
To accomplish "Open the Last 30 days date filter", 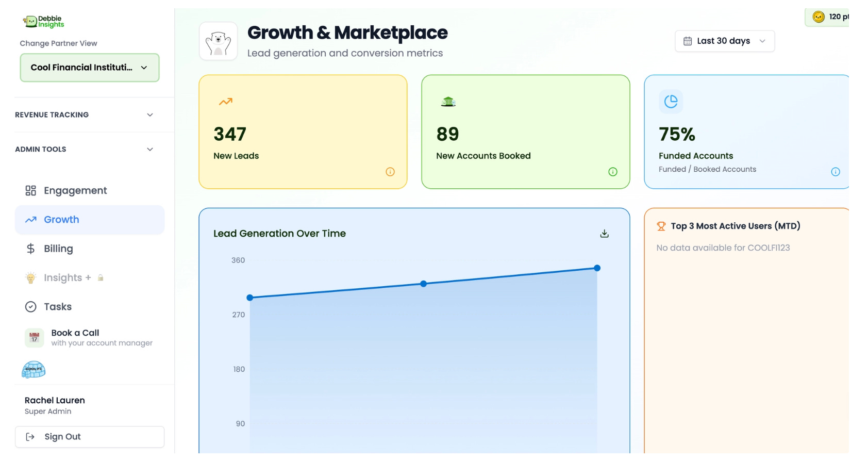I will pos(725,41).
